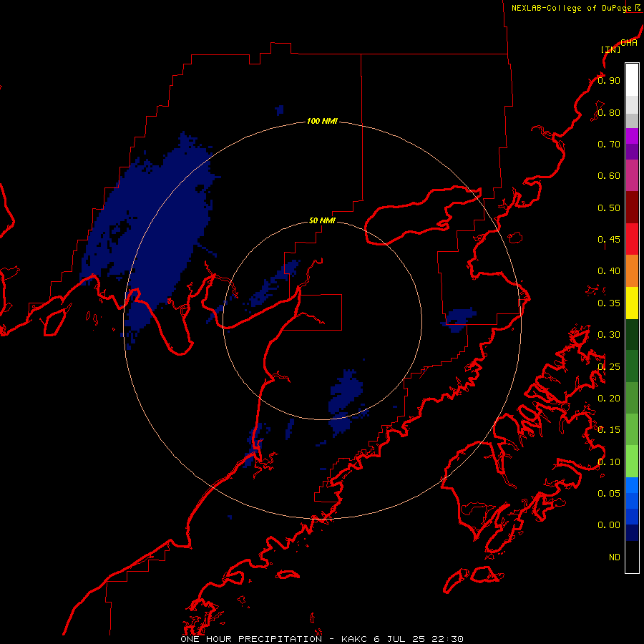Screen dimensions: 644x644
Task: Click the 0.40 legend value
Action: pos(609,271)
